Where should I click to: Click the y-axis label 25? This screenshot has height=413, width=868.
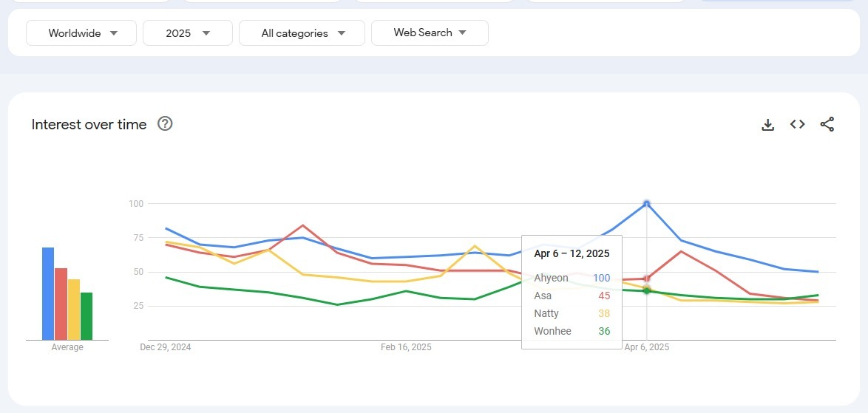[x=137, y=306]
